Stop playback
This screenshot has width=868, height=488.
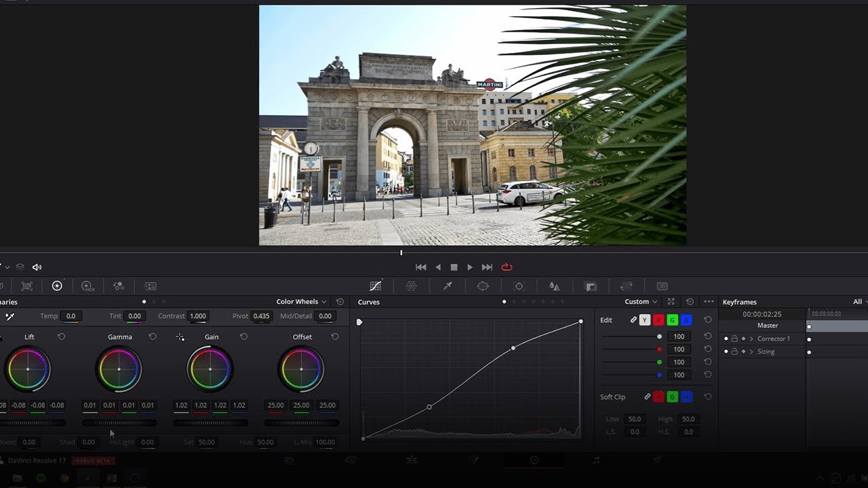point(454,267)
